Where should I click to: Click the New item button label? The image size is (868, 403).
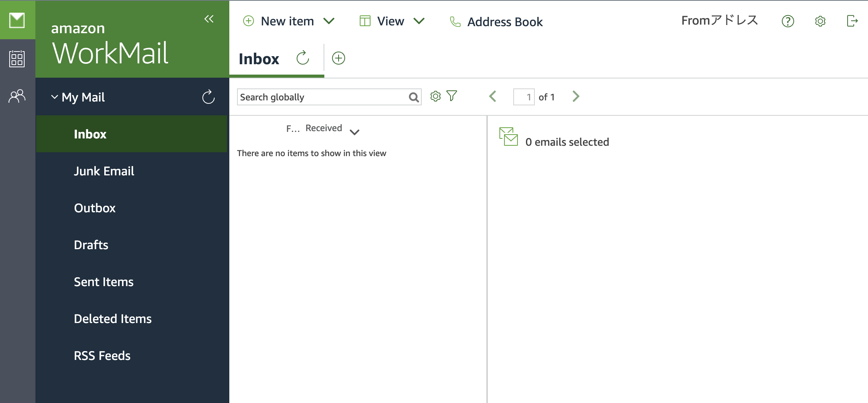point(287,21)
